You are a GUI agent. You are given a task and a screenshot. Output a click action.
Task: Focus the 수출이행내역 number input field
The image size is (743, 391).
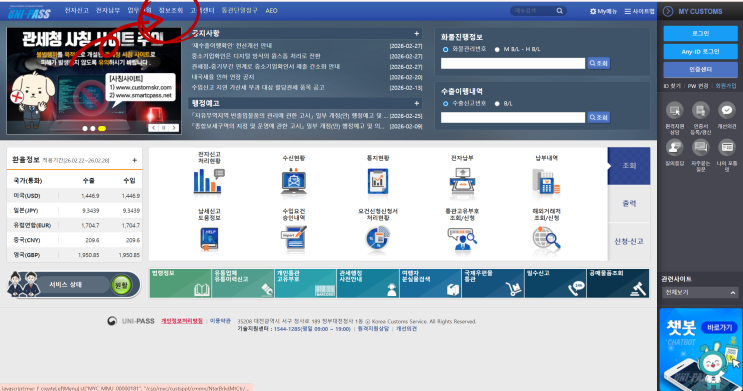pos(513,118)
